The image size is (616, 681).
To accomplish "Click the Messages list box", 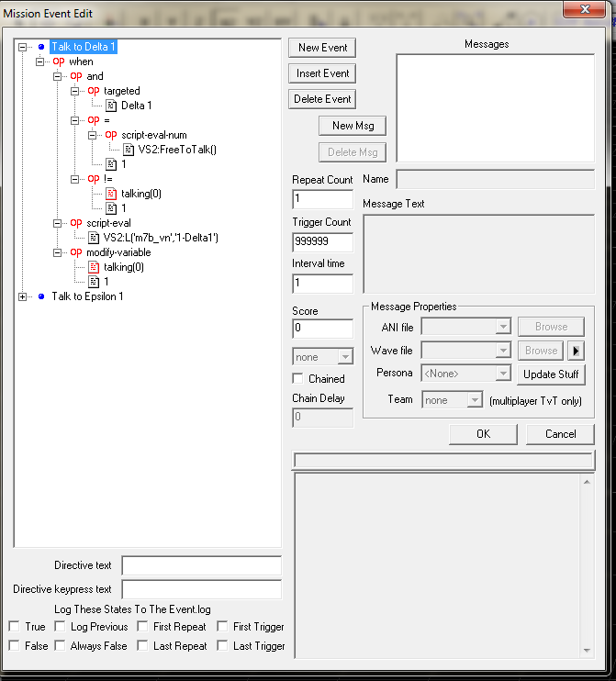I will tap(496, 108).
